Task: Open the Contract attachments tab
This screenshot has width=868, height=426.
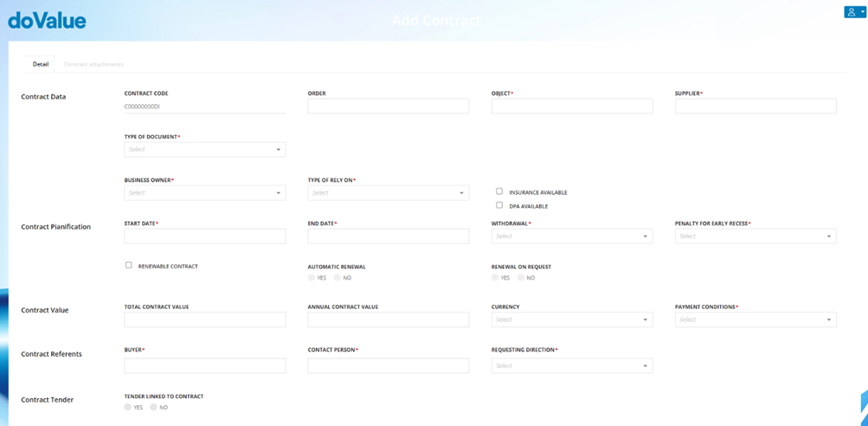Action: pyautogui.click(x=93, y=64)
